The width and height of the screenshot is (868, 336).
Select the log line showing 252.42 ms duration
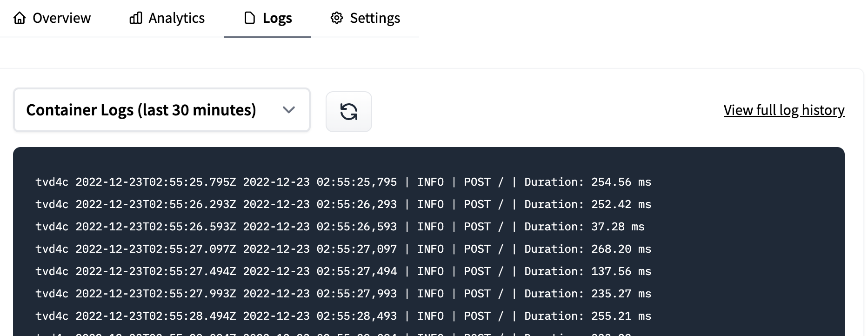[x=343, y=204]
